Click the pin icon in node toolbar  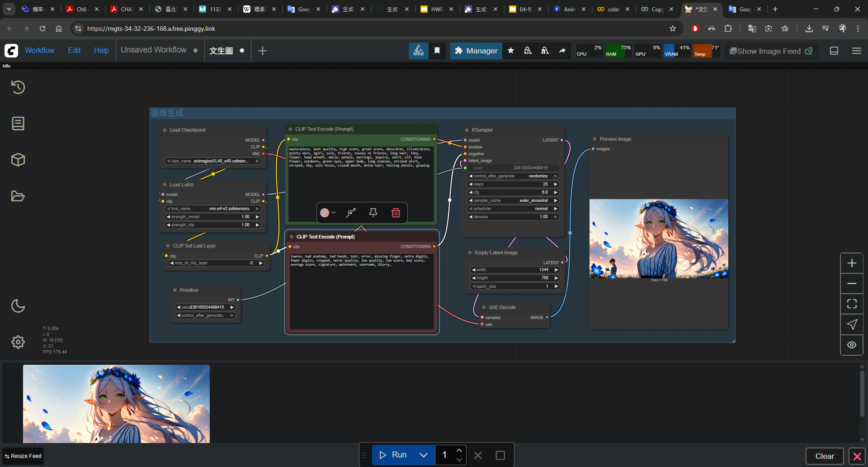click(x=373, y=213)
